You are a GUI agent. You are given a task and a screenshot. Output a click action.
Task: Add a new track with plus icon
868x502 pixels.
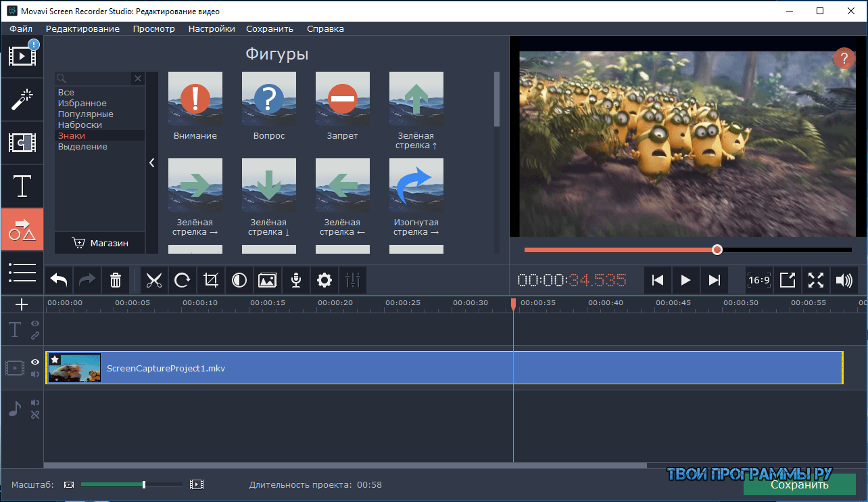pos(22,304)
